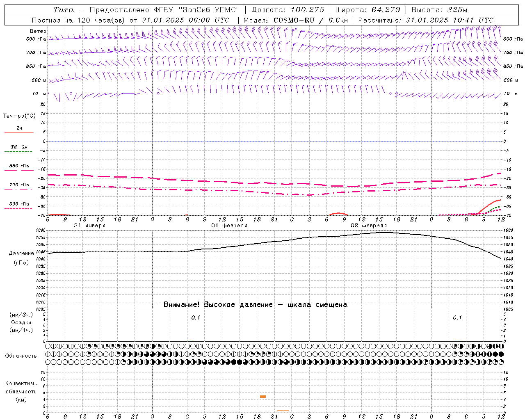The image size is (525, 420).
Task: Click the "Осадки" precipitation label
Action: 21,322
